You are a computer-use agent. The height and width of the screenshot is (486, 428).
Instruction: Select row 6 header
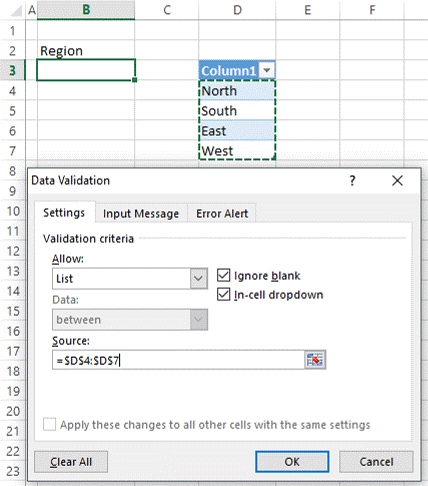(12, 131)
